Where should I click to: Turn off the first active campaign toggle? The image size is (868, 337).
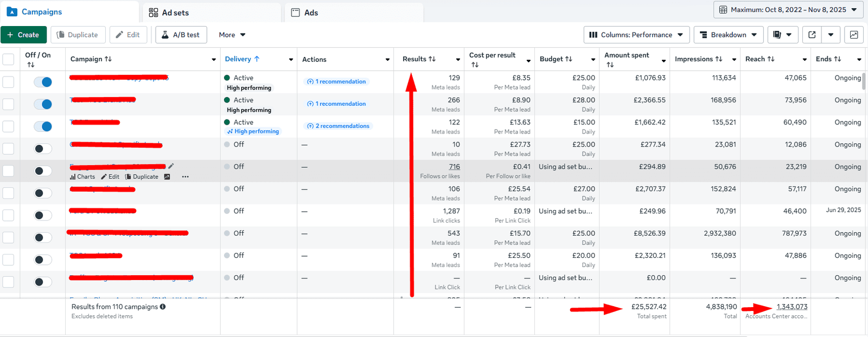click(x=43, y=82)
